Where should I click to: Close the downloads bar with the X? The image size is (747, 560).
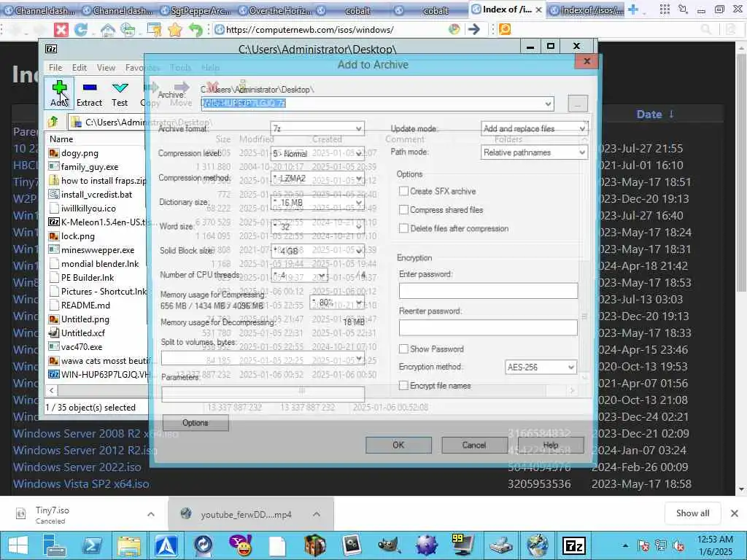click(x=735, y=513)
